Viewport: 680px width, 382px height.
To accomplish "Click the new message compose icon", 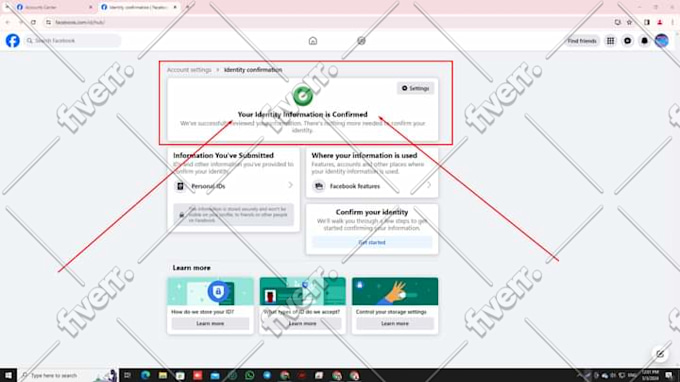I will pyautogui.click(x=660, y=354).
